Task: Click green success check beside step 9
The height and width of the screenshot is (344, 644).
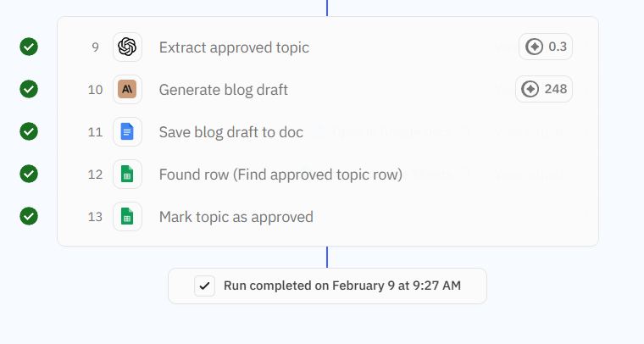Action: pos(29,47)
